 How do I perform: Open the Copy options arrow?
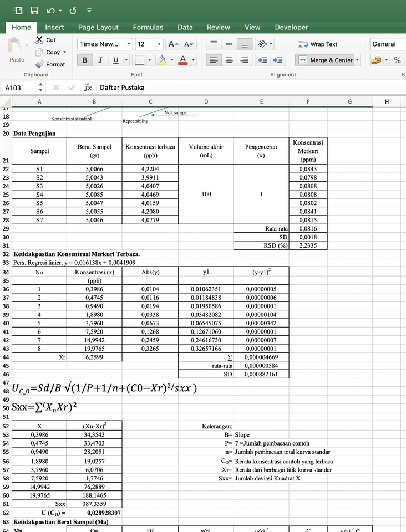point(64,52)
